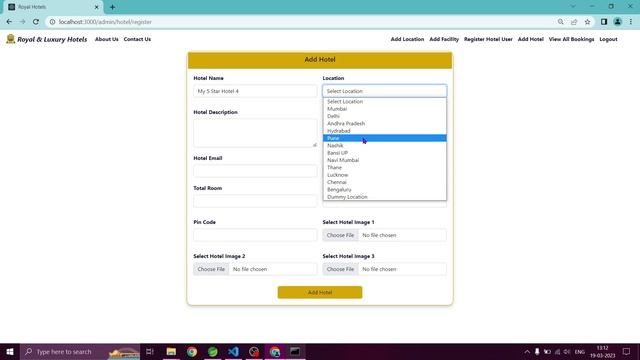
Task: Open Add Hotel in navbar
Action: (531, 39)
